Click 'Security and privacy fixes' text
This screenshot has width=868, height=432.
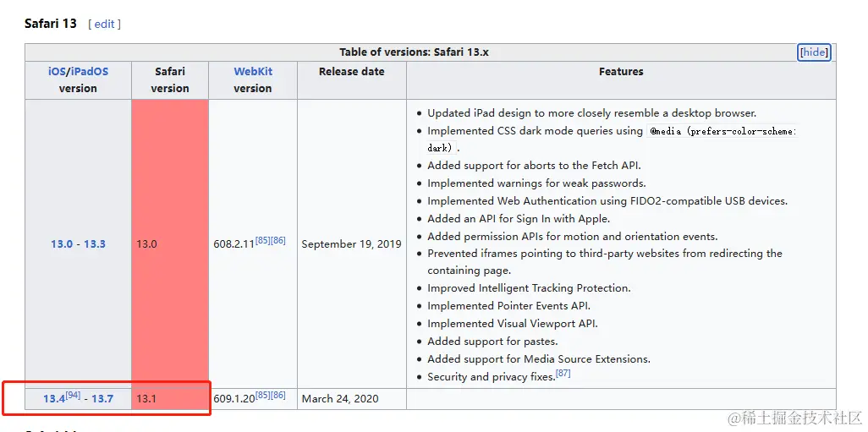(x=491, y=377)
